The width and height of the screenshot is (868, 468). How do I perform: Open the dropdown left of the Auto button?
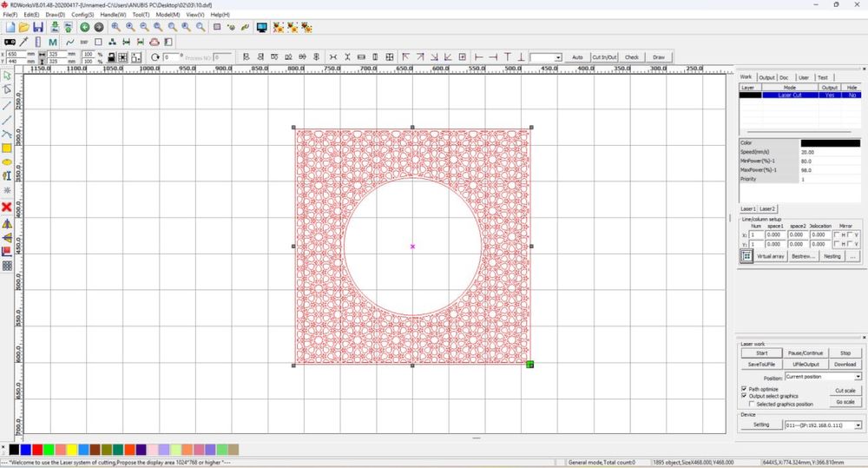[x=557, y=57]
